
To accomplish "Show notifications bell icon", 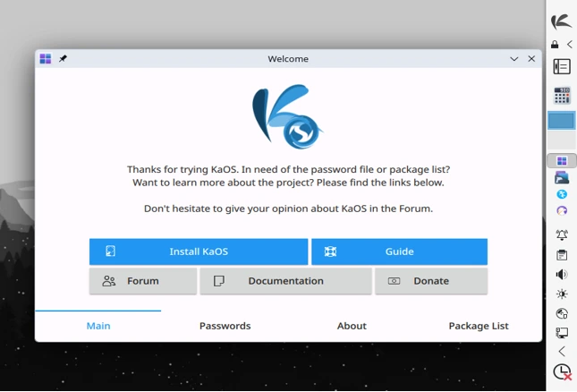I will tap(562, 234).
